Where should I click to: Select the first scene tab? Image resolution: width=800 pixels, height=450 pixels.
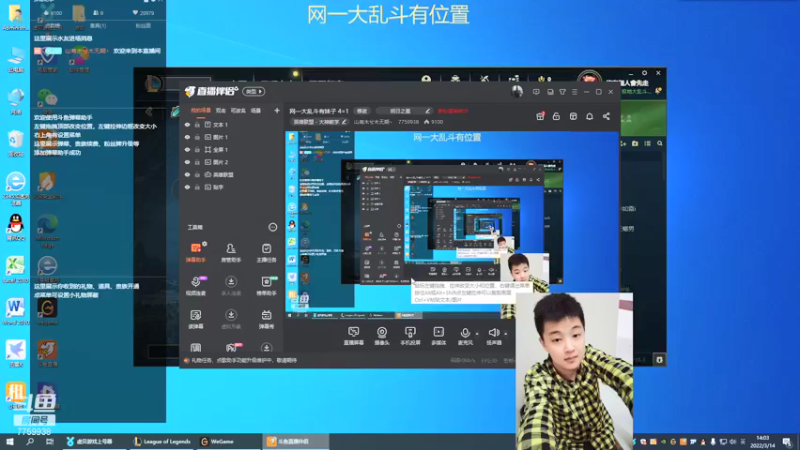pyautogui.click(x=201, y=110)
